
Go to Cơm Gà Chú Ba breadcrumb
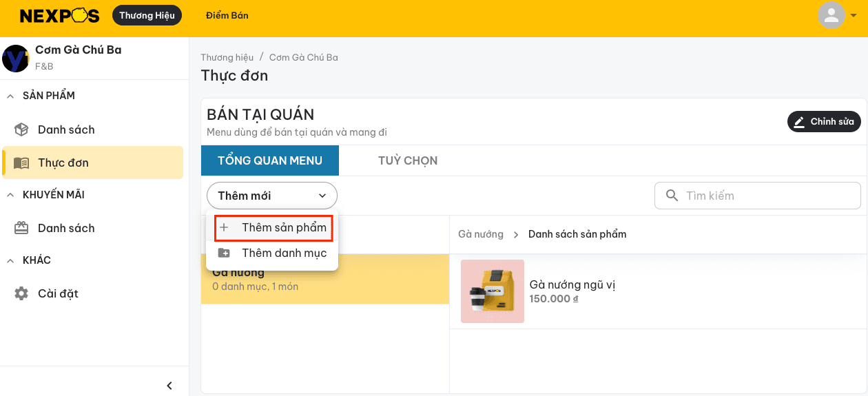tap(304, 57)
